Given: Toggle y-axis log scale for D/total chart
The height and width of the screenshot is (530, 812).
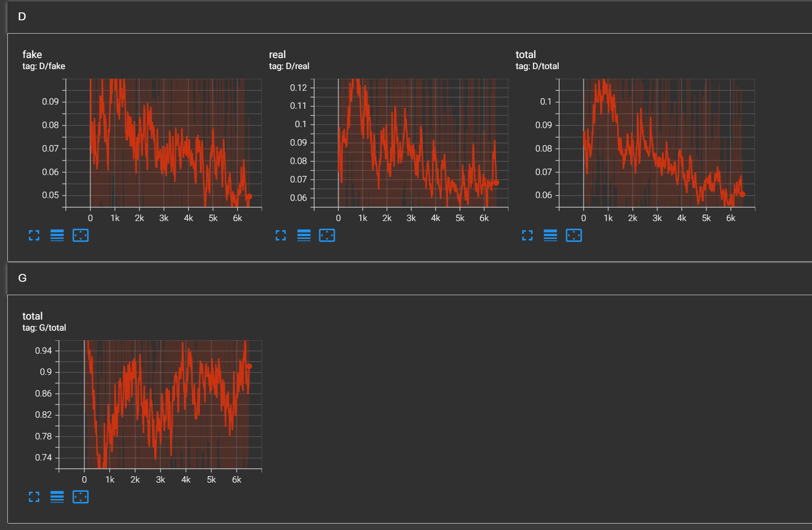Looking at the screenshot, I should pos(550,235).
